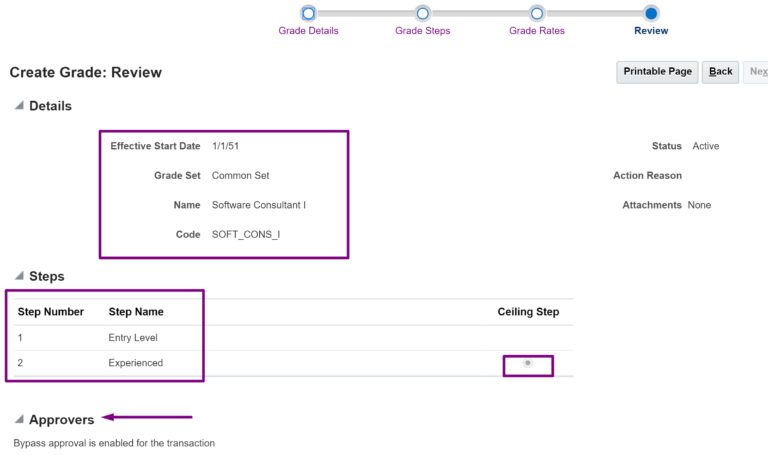Viewport: 768px width, 455px height.
Task: Select the Entry Level step row
Action: 133,338
